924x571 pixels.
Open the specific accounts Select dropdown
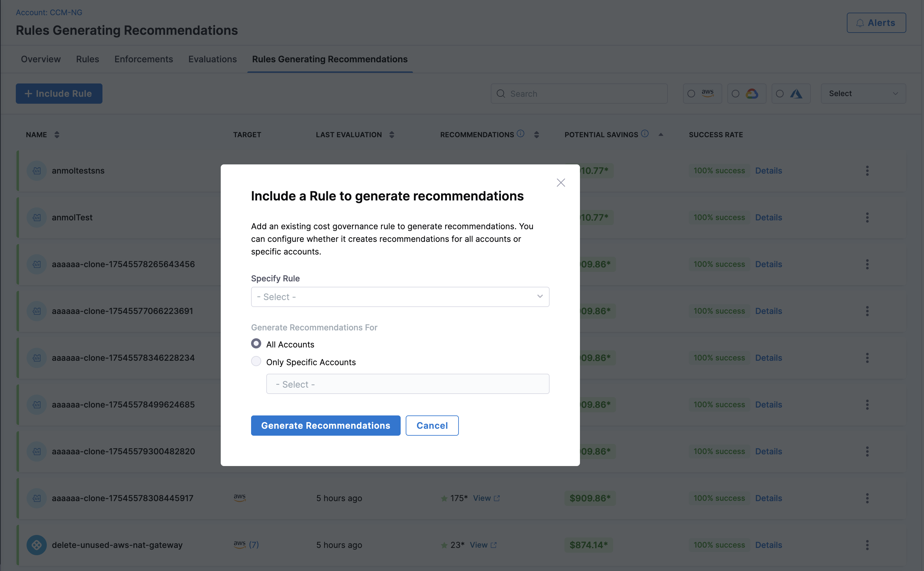pyautogui.click(x=407, y=384)
